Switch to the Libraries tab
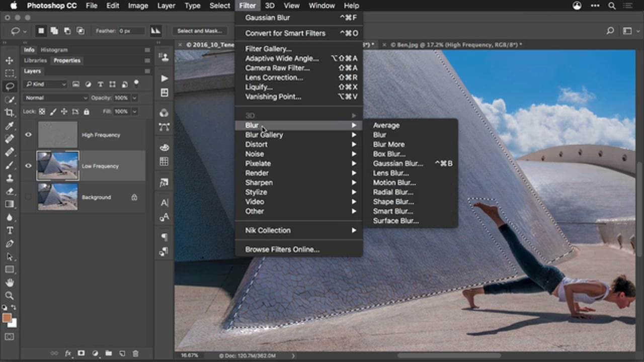 [35, 60]
